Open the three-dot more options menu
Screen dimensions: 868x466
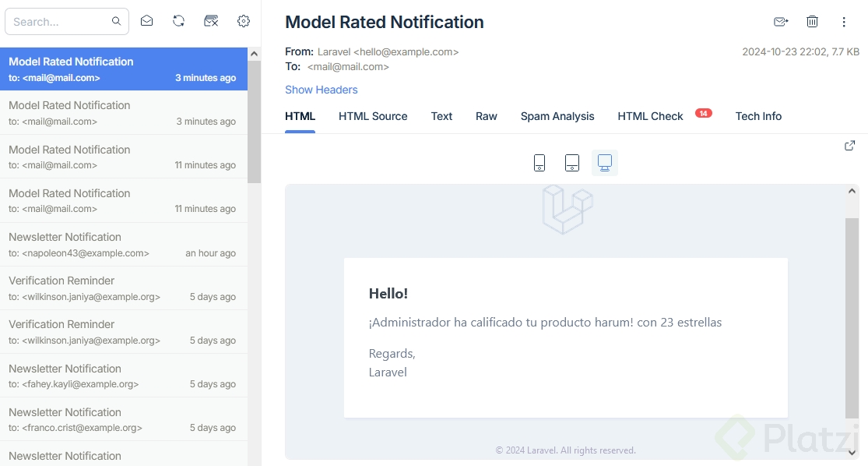[x=844, y=22]
